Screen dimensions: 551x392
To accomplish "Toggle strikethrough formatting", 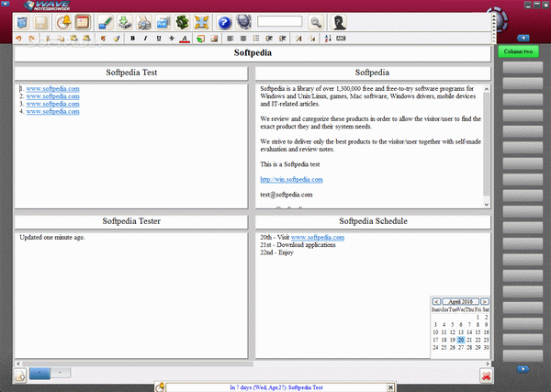I will coord(172,39).
